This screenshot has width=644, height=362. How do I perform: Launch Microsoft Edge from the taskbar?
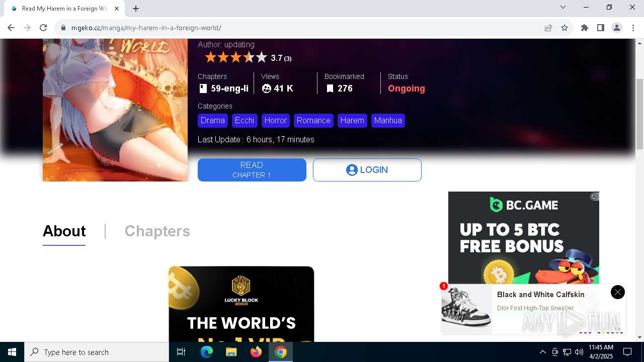207,352
